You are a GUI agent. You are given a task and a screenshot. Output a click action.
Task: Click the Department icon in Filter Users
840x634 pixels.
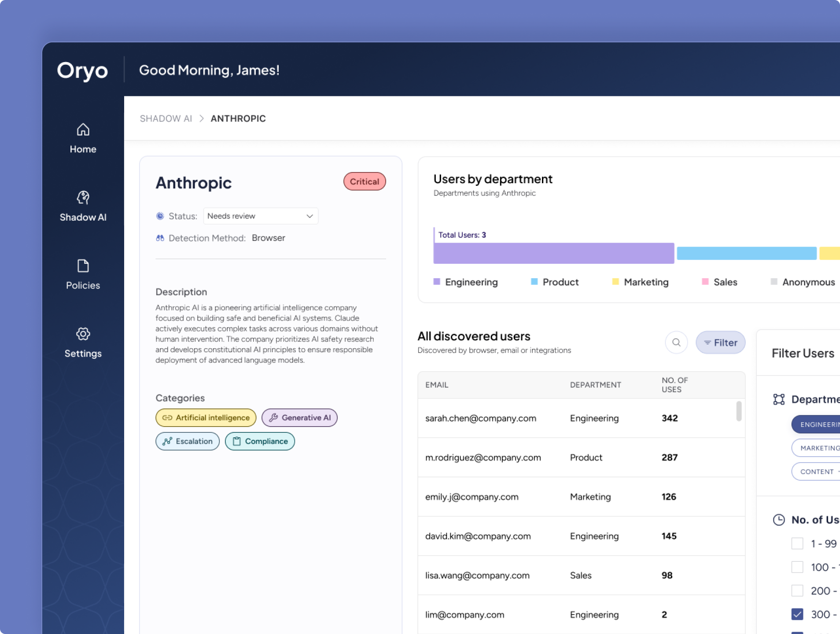tap(779, 399)
